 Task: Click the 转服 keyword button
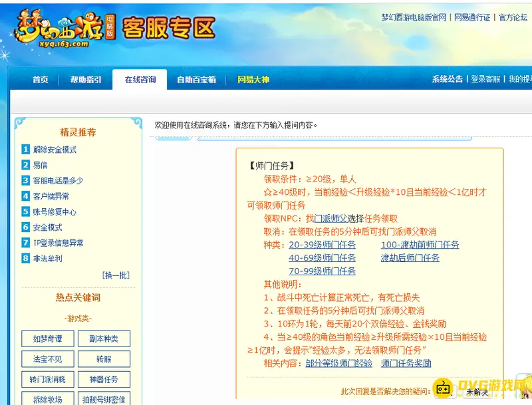[x=104, y=359]
